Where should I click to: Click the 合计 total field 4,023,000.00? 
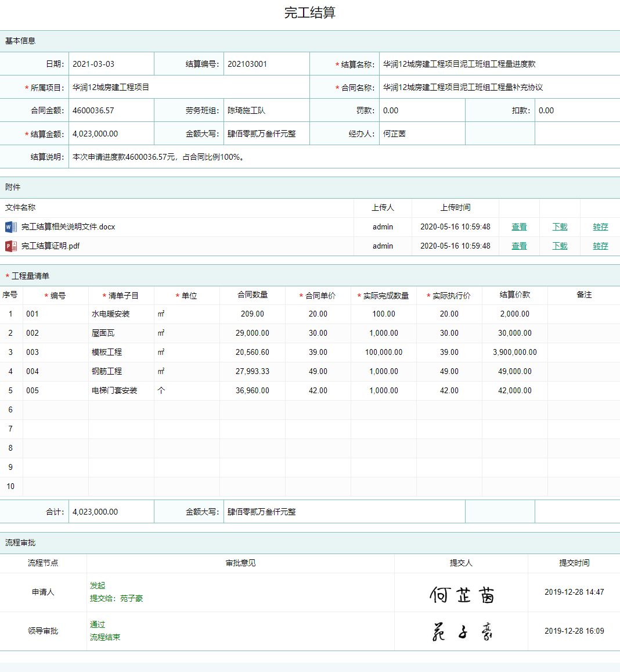click(x=111, y=512)
